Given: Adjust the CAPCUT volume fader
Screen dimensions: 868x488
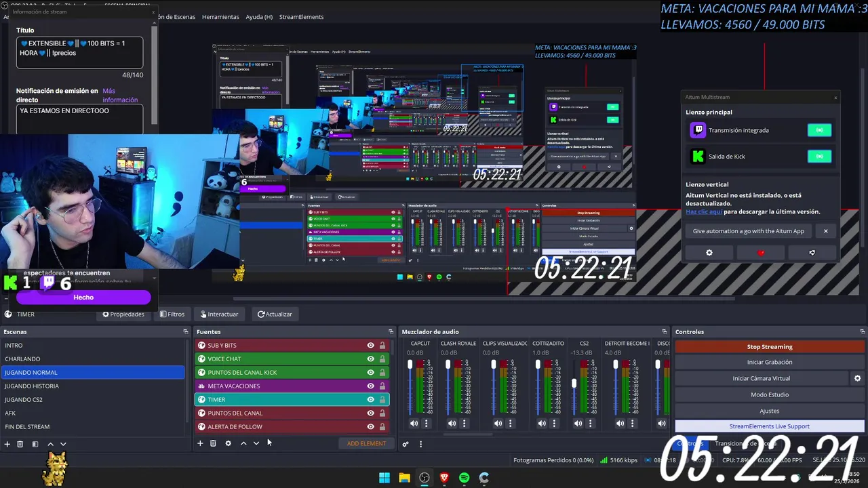Looking at the screenshot, I should click(410, 365).
